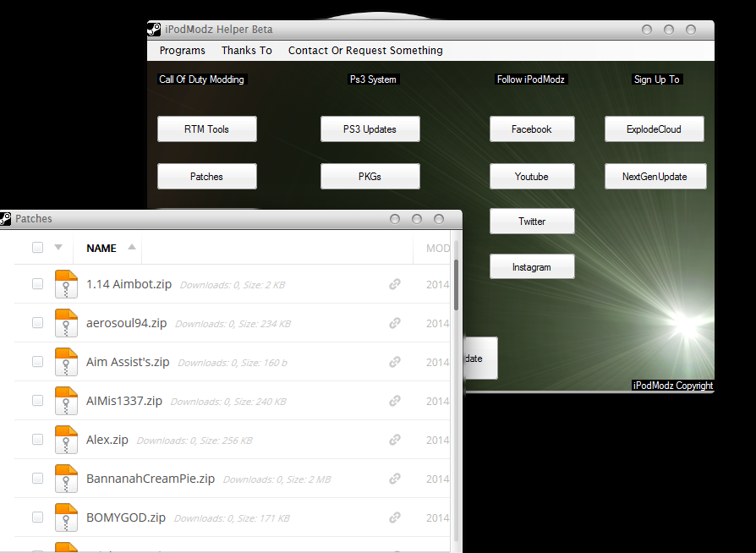Click 'Downloads: 0, Size: 2 MB' text
The image size is (756, 553).
[277, 479]
